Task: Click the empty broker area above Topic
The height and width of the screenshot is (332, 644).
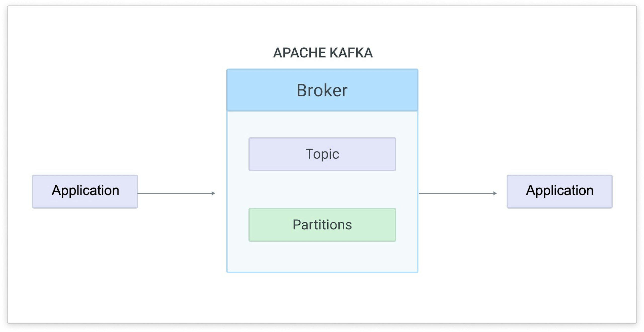Action: coord(322,124)
